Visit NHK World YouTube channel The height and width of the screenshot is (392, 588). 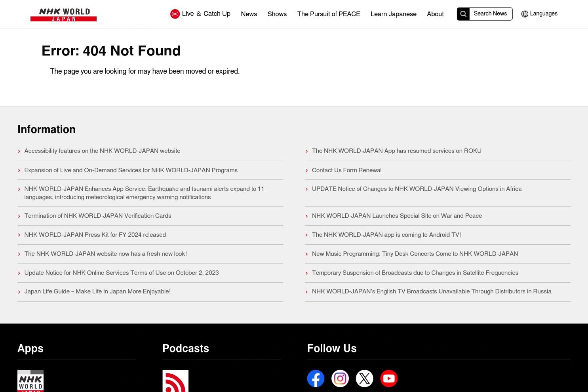click(x=389, y=379)
